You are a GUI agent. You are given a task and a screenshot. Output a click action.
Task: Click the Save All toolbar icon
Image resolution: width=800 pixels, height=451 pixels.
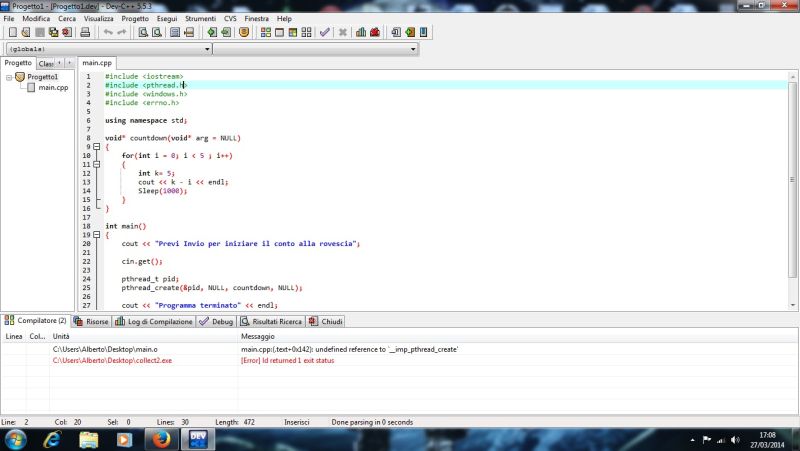(x=54, y=32)
